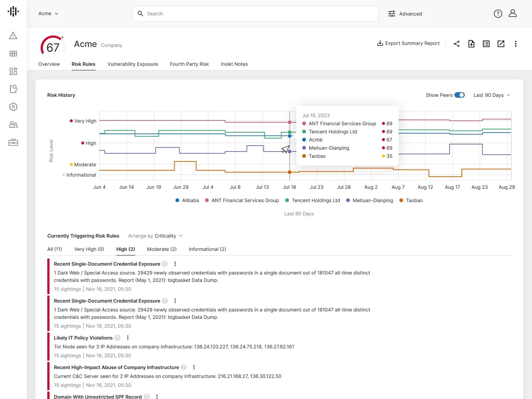Click help icon beside Likely IT Policy Violations
This screenshot has height=399, width=532.
point(117,338)
